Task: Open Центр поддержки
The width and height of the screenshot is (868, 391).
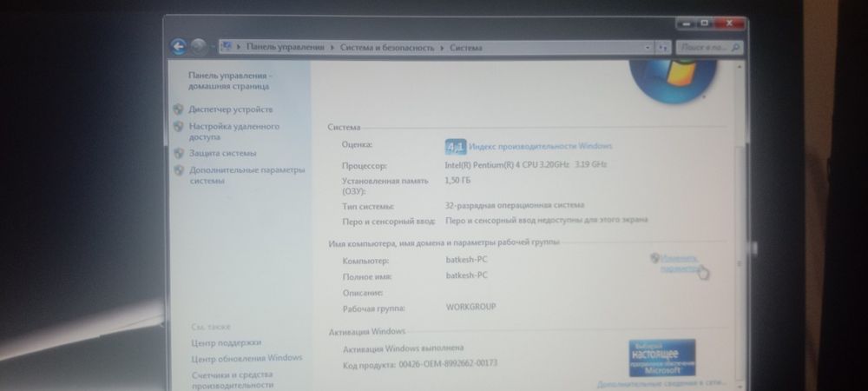Action: pos(226,343)
